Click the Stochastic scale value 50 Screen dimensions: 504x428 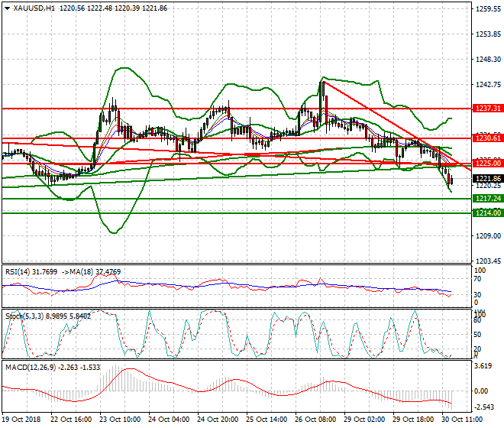(477, 335)
